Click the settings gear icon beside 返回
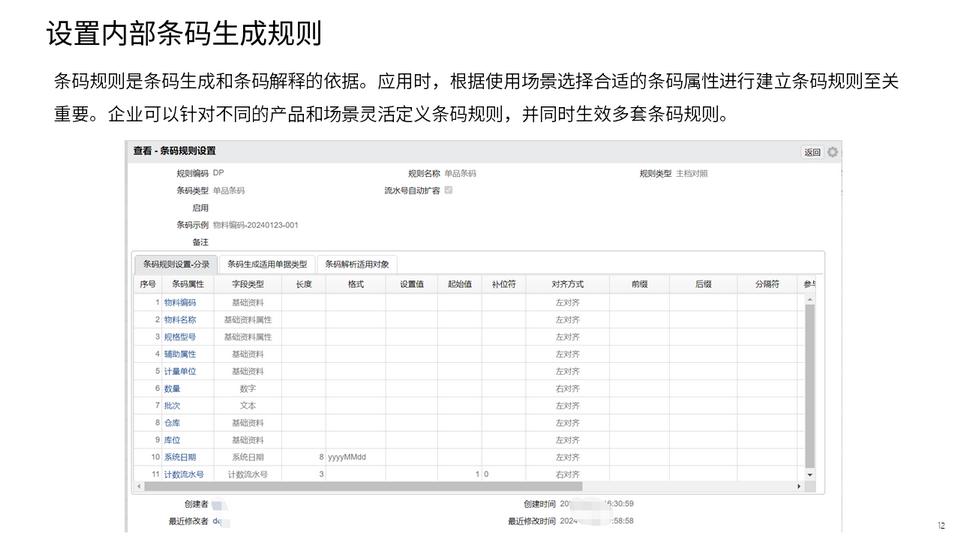Screen dimensions: 960x540 coord(833,152)
